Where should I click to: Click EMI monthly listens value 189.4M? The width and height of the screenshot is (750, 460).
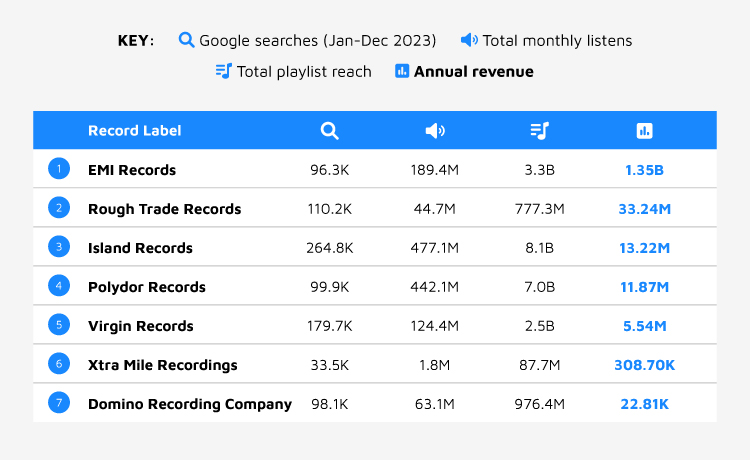(435, 170)
